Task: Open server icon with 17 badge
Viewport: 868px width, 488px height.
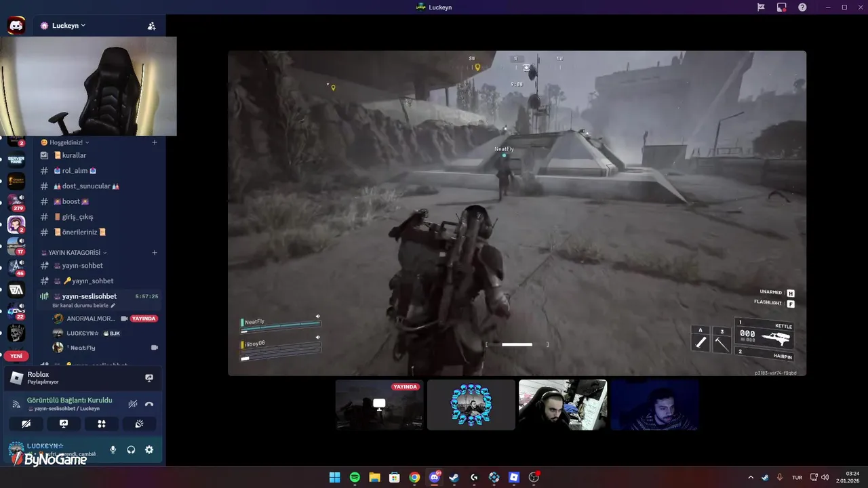Action: coord(16,246)
